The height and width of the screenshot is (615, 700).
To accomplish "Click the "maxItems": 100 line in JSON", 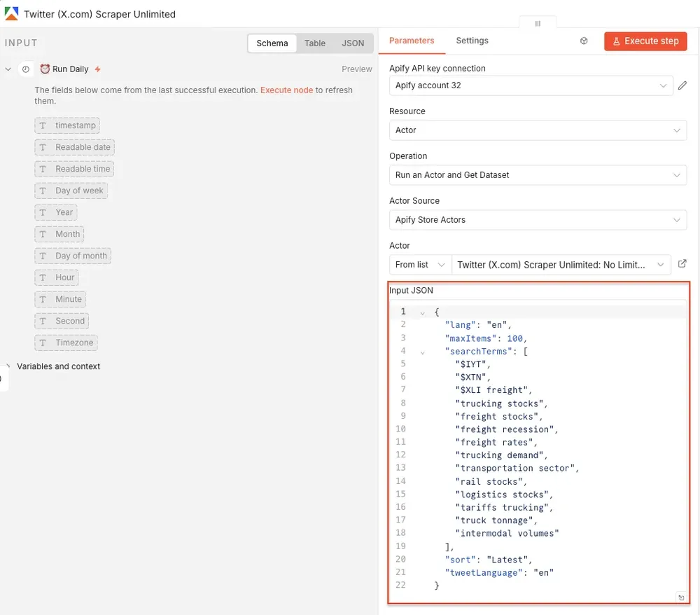I will [486, 338].
